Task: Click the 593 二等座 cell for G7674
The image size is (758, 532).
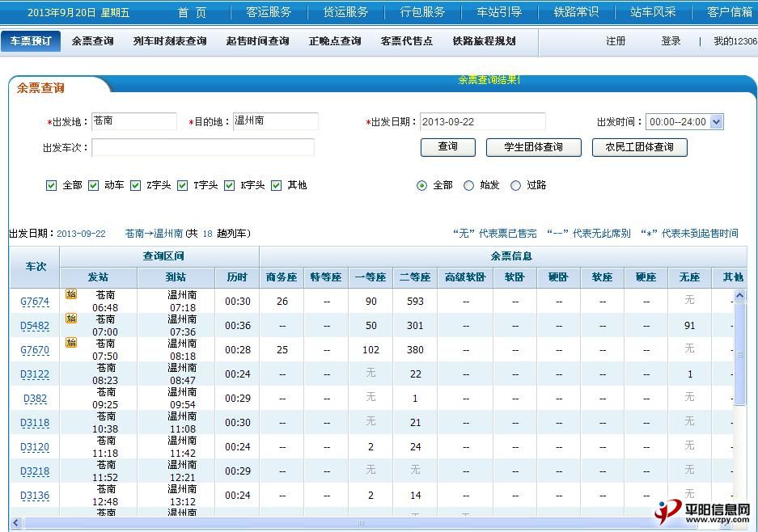Action: (415, 301)
